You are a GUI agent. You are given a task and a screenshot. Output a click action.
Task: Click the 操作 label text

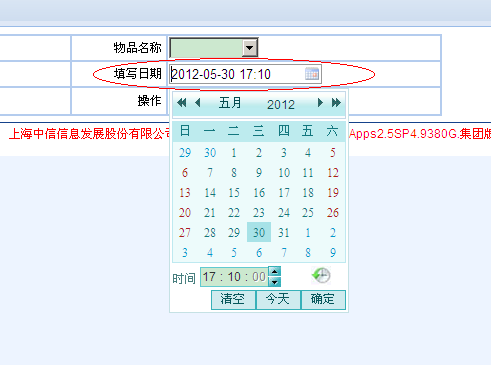point(149,100)
